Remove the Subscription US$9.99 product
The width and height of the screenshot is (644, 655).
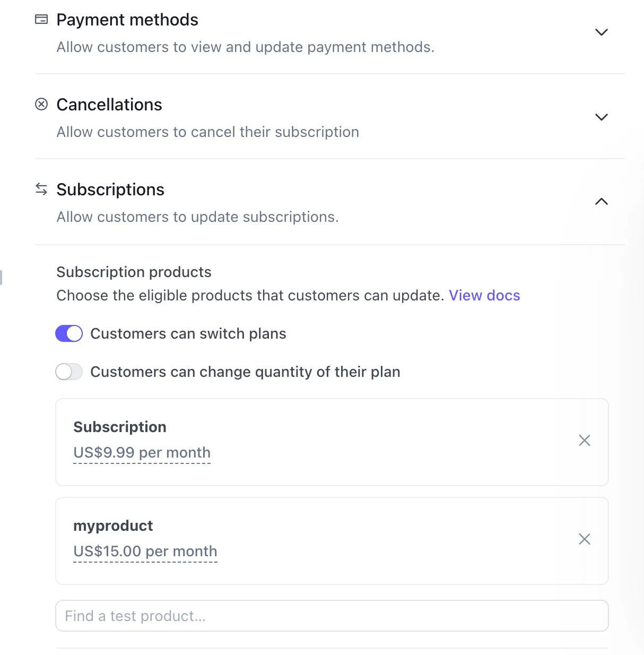point(585,441)
